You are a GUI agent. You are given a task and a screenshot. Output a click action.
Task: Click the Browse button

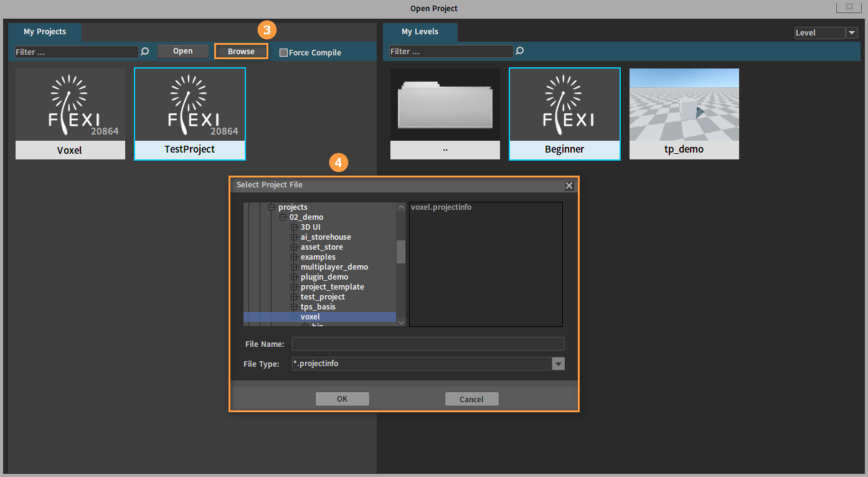pyautogui.click(x=241, y=51)
